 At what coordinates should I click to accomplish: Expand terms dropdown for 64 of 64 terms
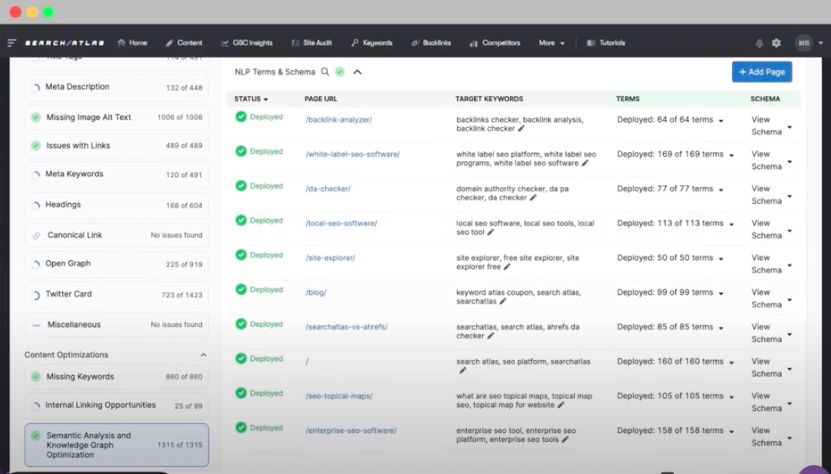coord(721,121)
